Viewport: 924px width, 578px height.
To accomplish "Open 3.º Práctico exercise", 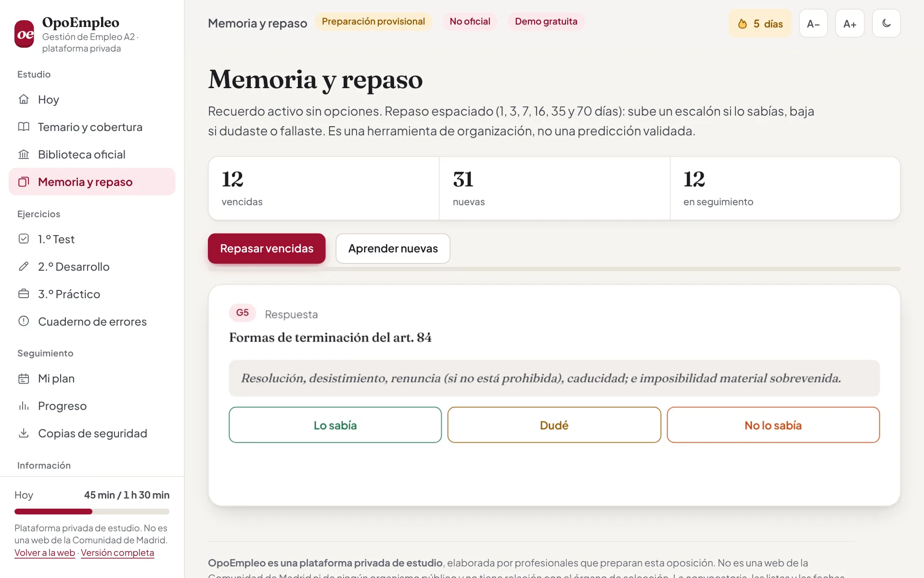I will coord(92,294).
